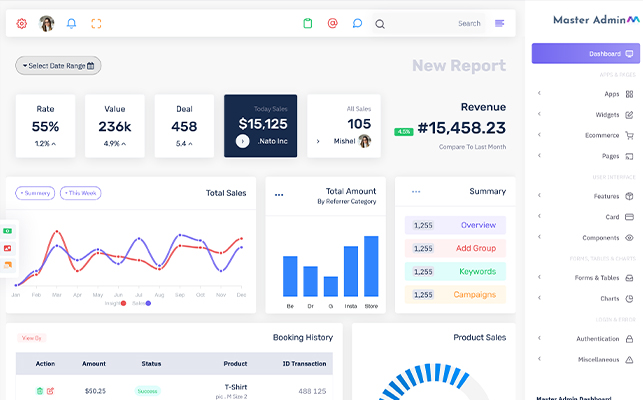Toggle the sidebar hamburger menu icon

point(500,23)
